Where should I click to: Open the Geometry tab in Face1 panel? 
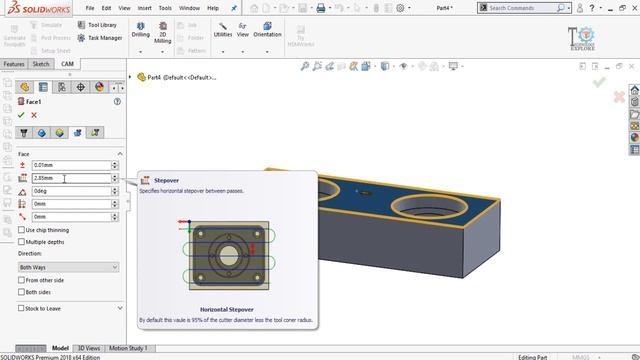coord(42,133)
